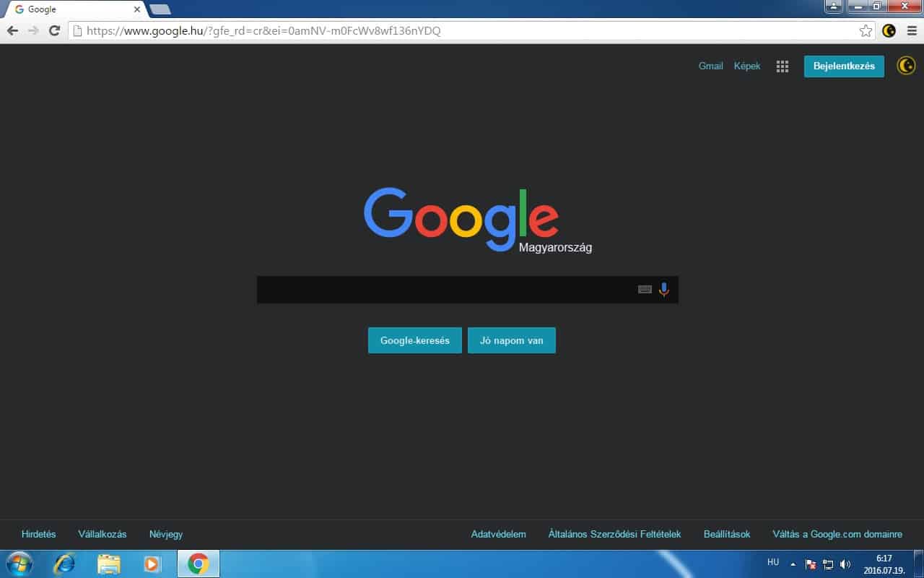This screenshot has height=578, width=924.
Task: Open the Vállalkozás footer link
Action: (103, 535)
